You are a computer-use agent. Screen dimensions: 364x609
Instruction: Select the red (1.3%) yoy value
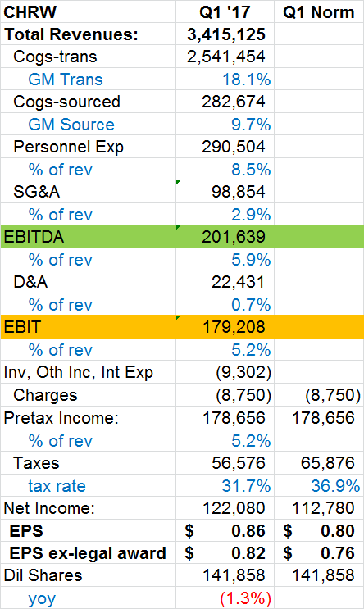(x=245, y=598)
